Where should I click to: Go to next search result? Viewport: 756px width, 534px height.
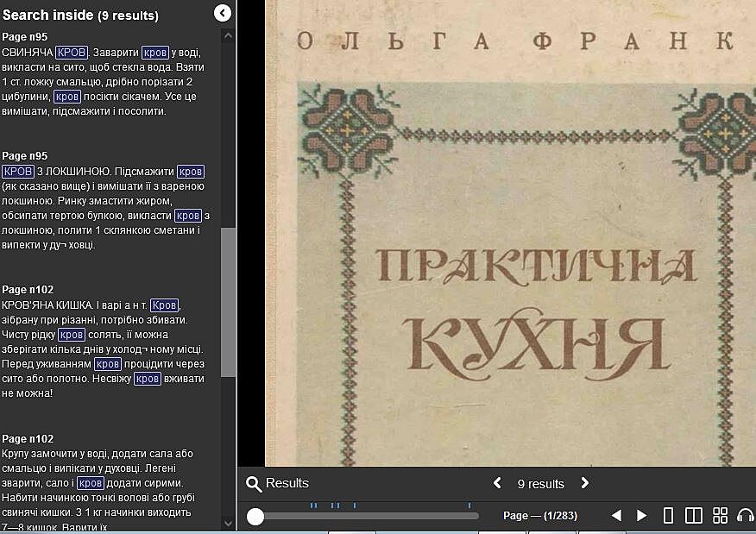[x=584, y=483]
